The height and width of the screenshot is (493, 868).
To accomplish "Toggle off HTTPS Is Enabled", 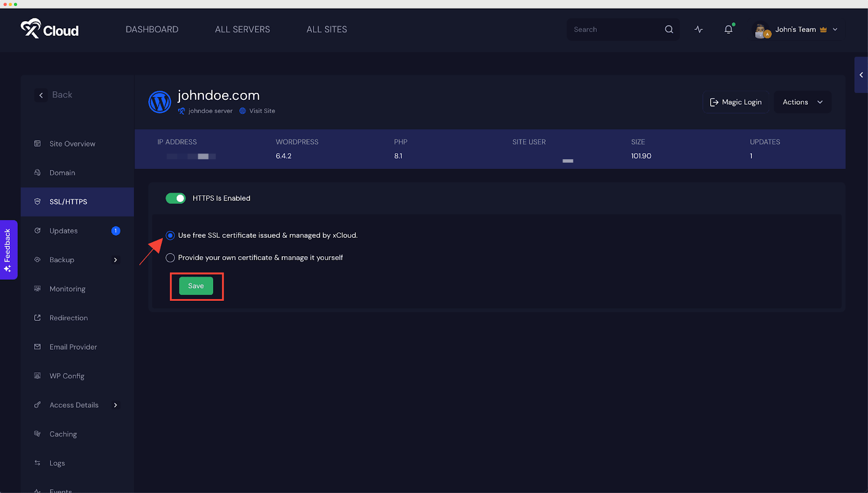I will 175,198.
